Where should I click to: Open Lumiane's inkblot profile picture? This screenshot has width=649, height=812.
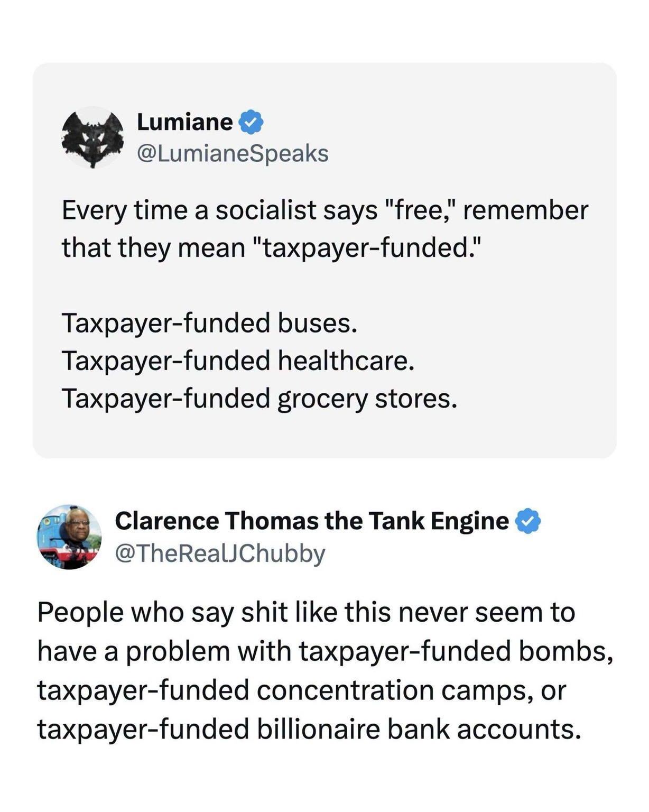[93, 137]
